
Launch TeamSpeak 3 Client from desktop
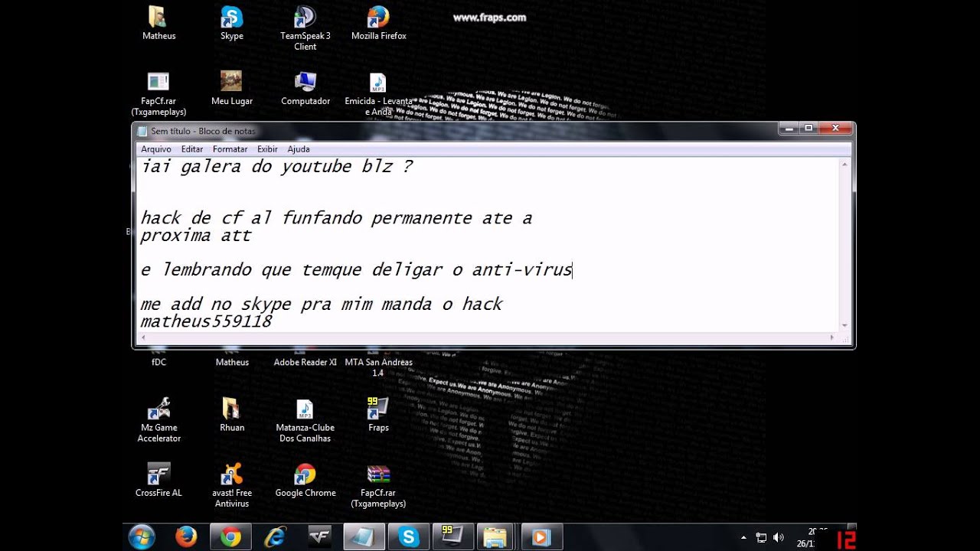point(305,28)
